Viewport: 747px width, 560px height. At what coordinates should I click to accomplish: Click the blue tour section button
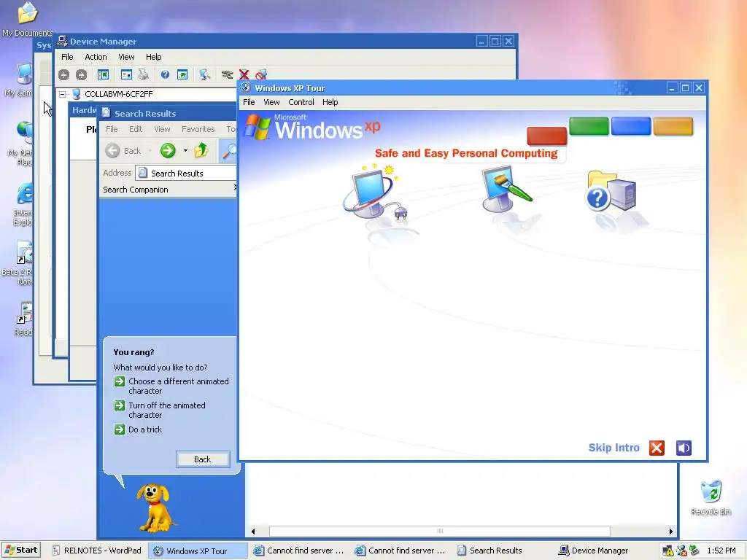pos(631,126)
